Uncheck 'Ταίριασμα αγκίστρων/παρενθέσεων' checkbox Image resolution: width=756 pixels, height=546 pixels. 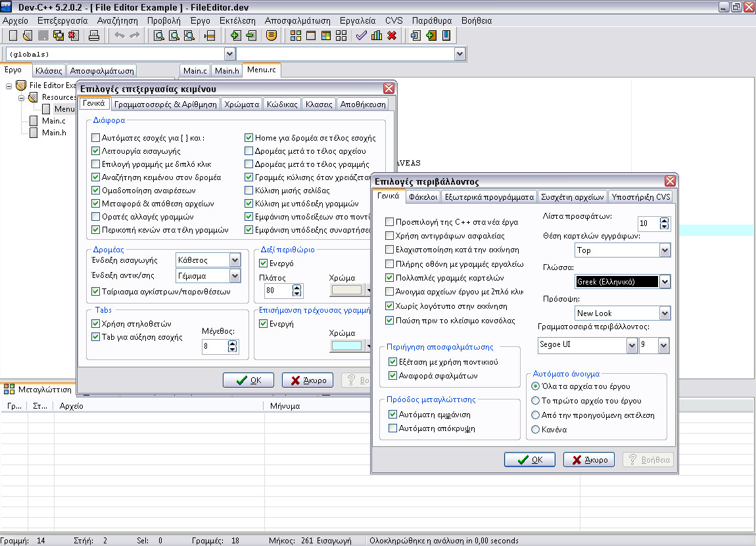[95, 292]
